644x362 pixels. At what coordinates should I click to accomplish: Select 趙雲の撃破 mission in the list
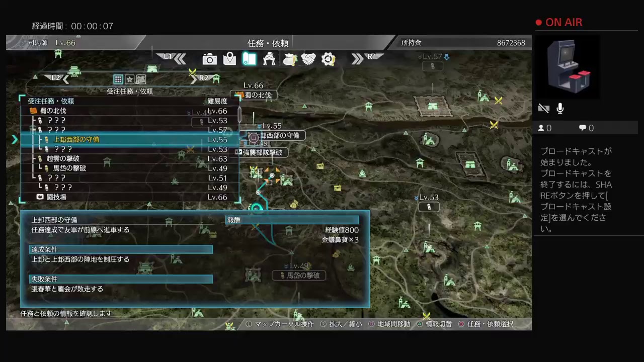[x=63, y=159]
